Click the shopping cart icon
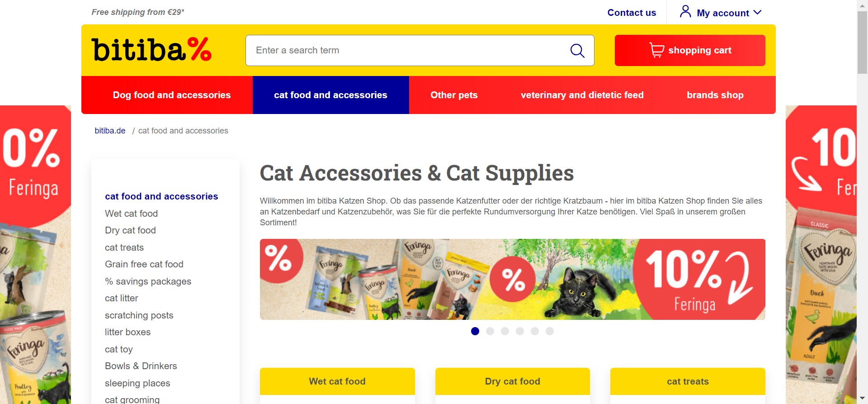Viewport: 868px width, 404px height. point(656,50)
